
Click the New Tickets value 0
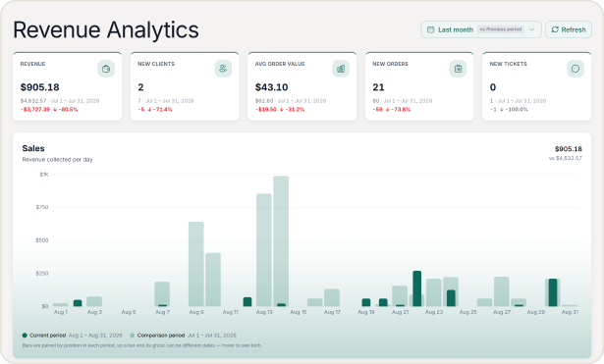(493, 87)
